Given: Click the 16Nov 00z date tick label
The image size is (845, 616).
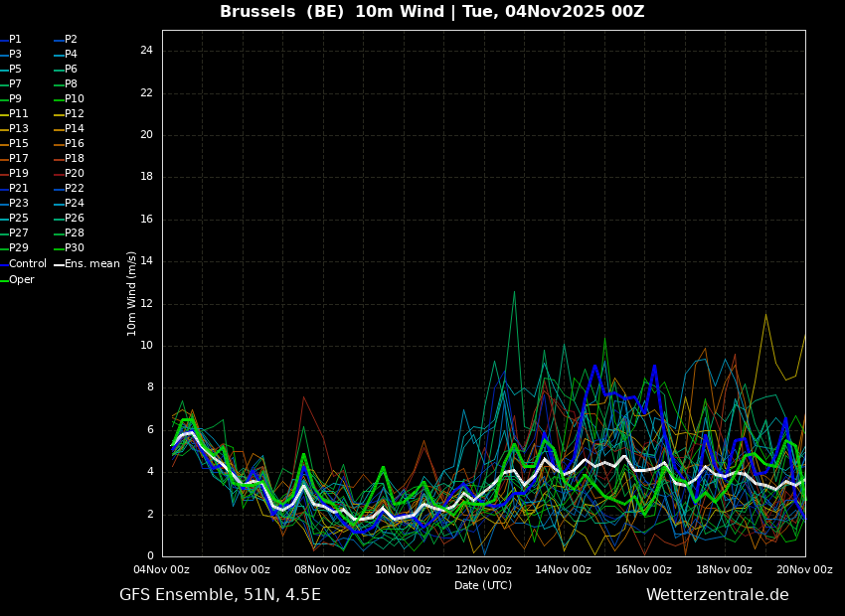Looking at the screenshot, I should tap(643, 570).
